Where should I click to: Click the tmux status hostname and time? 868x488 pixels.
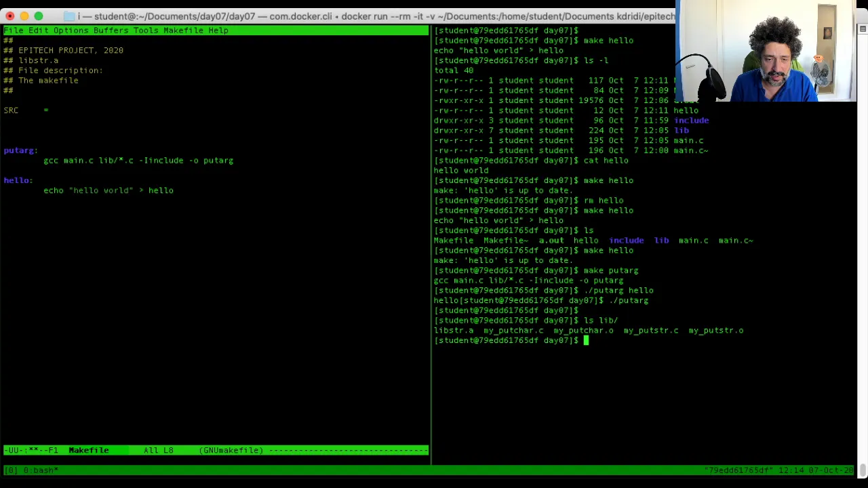click(x=778, y=470)
